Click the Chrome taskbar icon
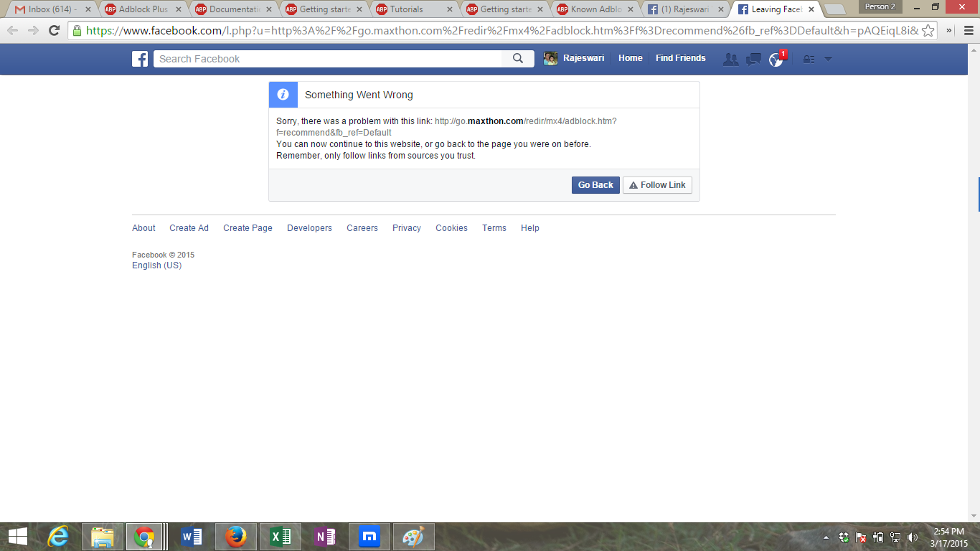Screen dimensions: 980x551 [145, 537]
